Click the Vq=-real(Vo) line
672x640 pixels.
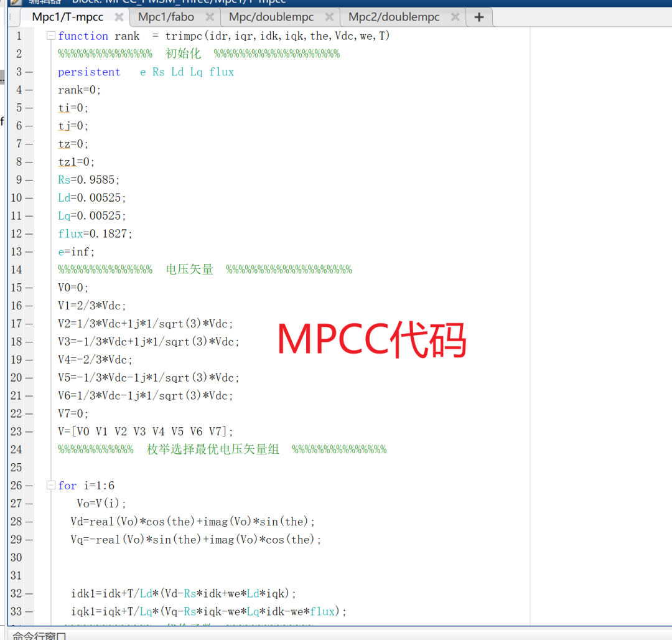(x=196, y=540)
